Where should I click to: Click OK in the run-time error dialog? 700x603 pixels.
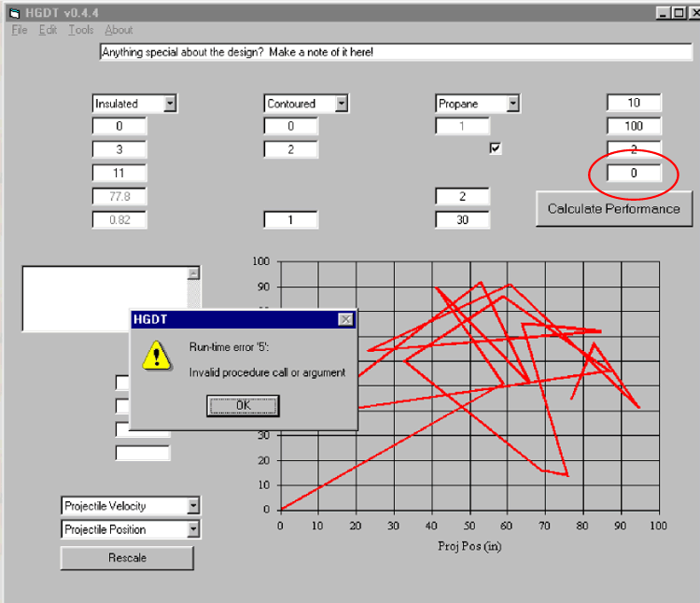[243, 405]
